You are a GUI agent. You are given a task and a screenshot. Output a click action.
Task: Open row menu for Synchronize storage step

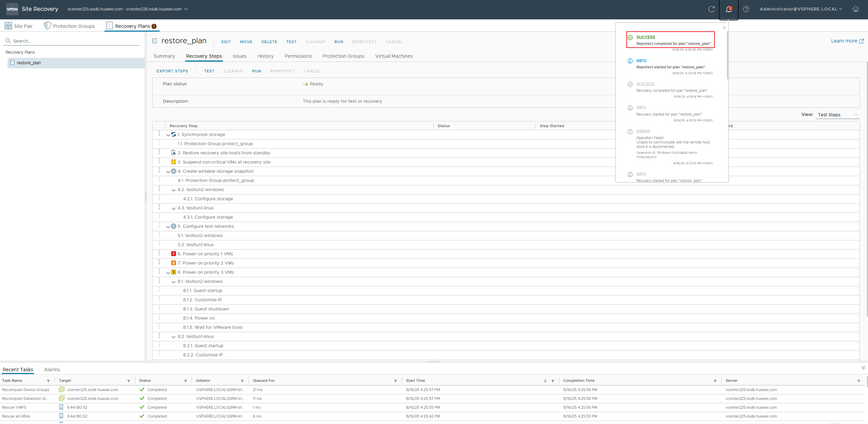tap(159, 134)
